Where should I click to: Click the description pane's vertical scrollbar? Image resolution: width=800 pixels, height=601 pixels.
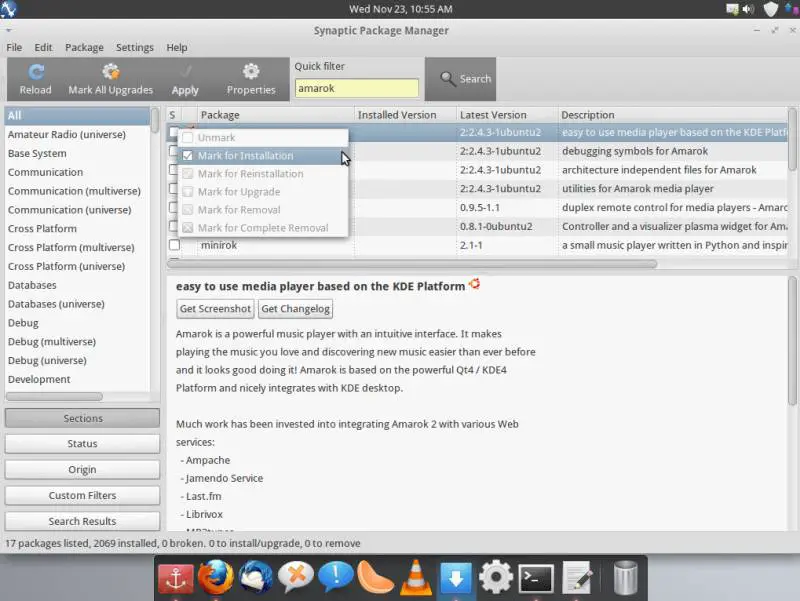point(792,341)
